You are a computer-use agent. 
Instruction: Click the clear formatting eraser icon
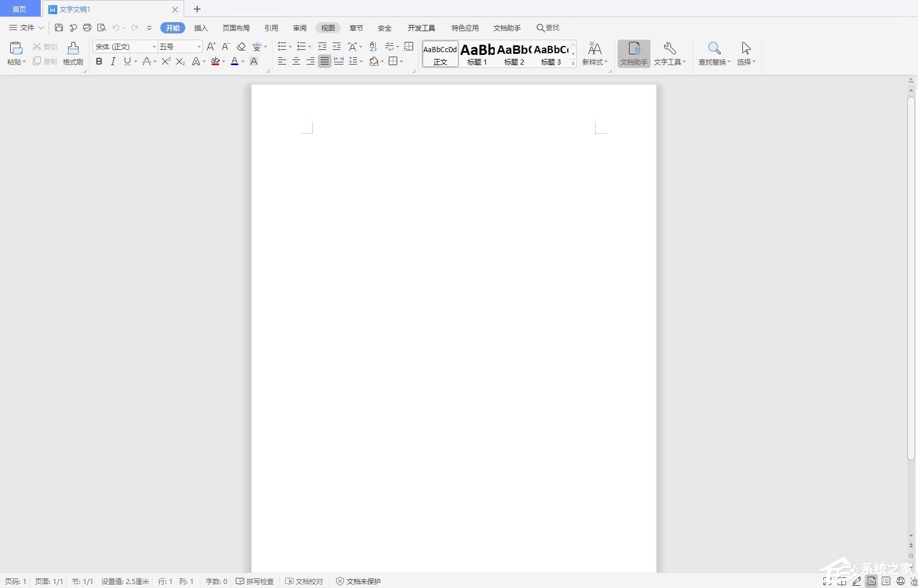click(x=241, y=46)
